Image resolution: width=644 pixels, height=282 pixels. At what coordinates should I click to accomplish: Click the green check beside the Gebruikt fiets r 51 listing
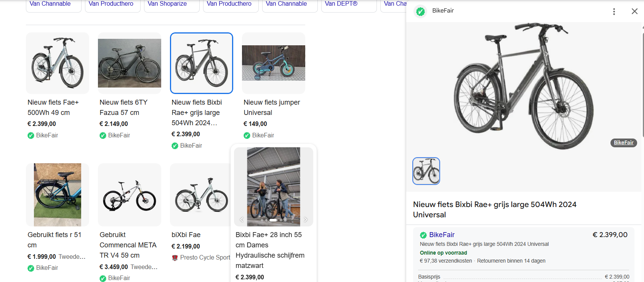[x=31, y=268]
